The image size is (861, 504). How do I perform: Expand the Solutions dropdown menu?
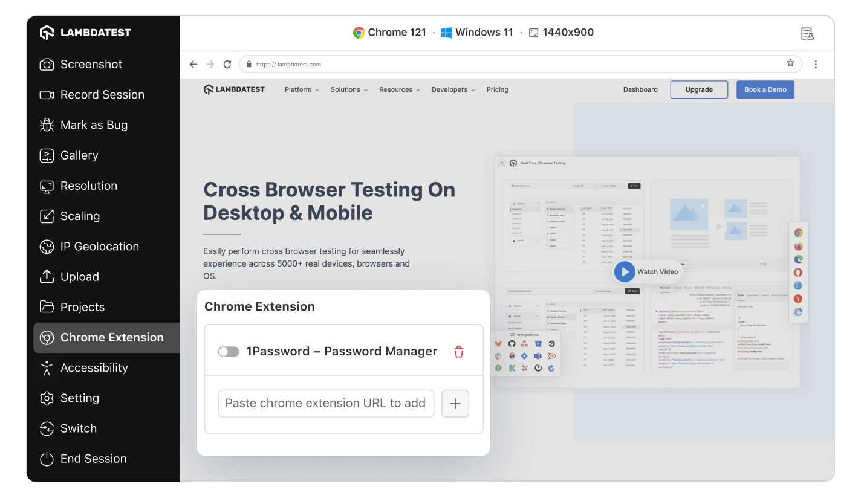[349, 89]
